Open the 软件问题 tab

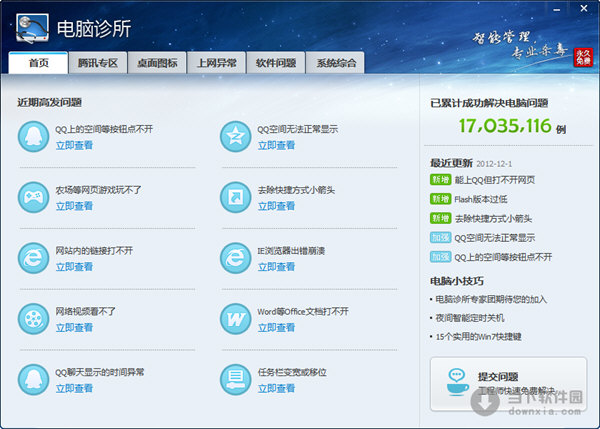click(x=276, y=63)
